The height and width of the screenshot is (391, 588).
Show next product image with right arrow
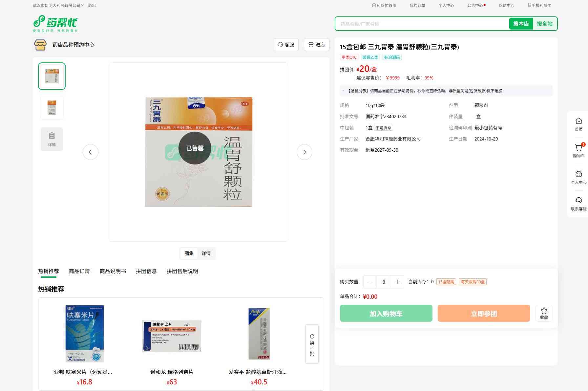click(x=304, y=152)
